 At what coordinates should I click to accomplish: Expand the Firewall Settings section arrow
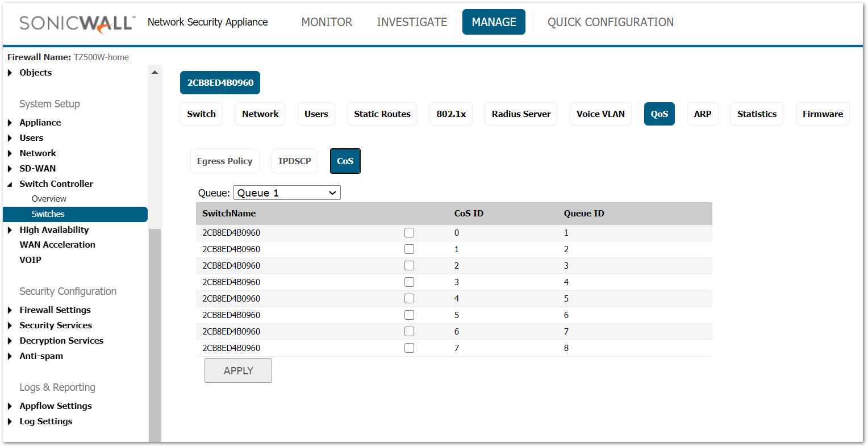coord(10,310)
